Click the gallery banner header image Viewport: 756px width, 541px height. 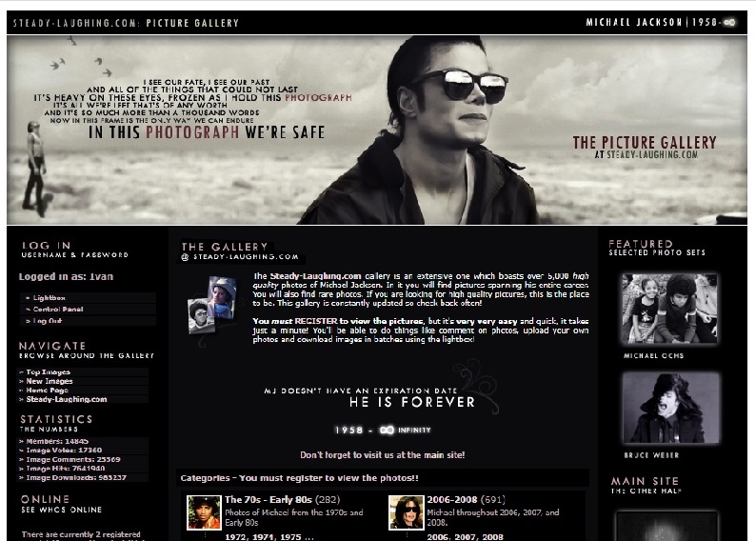coord(377,130)
